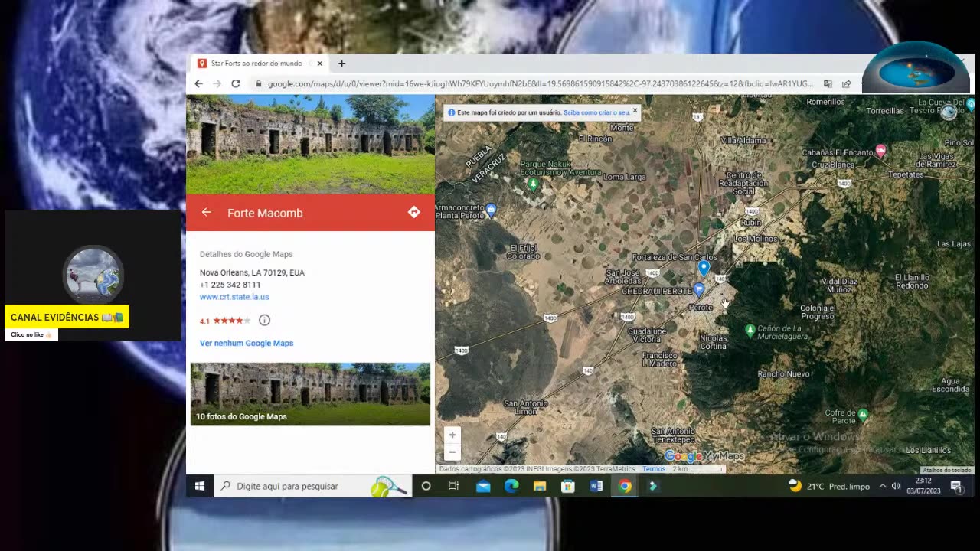
Task: Click Chedraui Perote shopping marker
Action: point(699,289)
